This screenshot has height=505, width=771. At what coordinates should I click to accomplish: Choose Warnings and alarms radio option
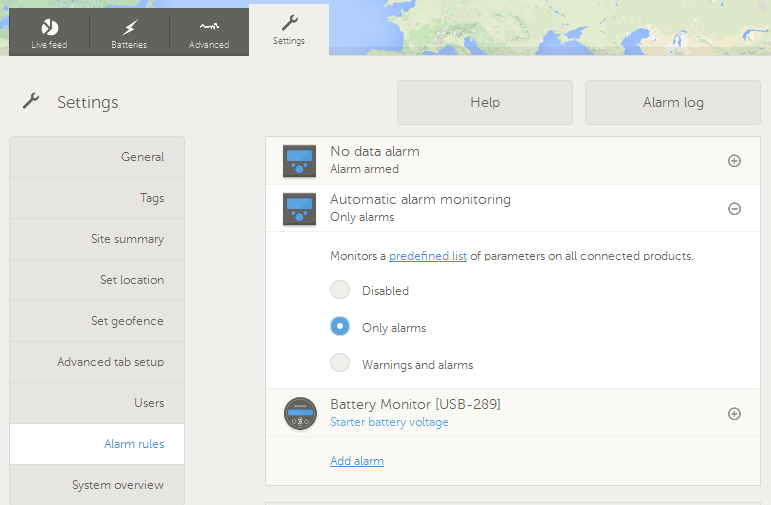point(340,364)
